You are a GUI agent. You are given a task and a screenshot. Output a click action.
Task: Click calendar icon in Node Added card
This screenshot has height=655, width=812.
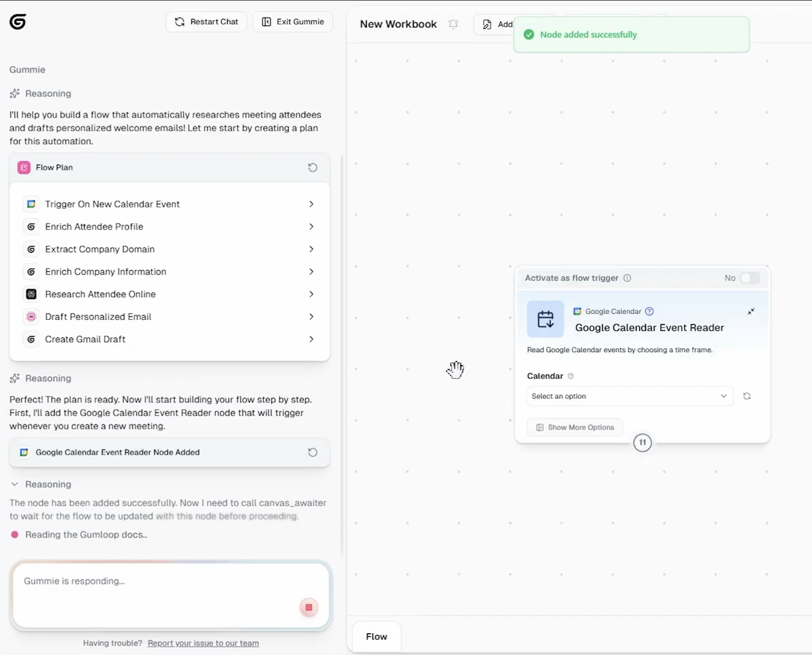24,452
